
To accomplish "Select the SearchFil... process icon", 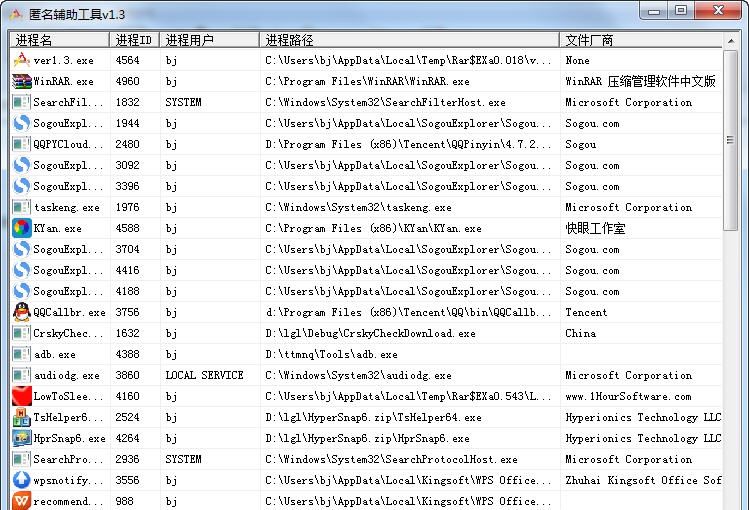I will coord(21,102).
